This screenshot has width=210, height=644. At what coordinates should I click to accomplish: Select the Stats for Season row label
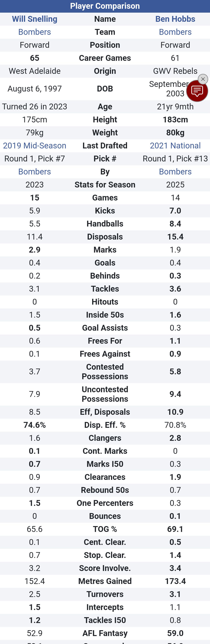point(105,185)
